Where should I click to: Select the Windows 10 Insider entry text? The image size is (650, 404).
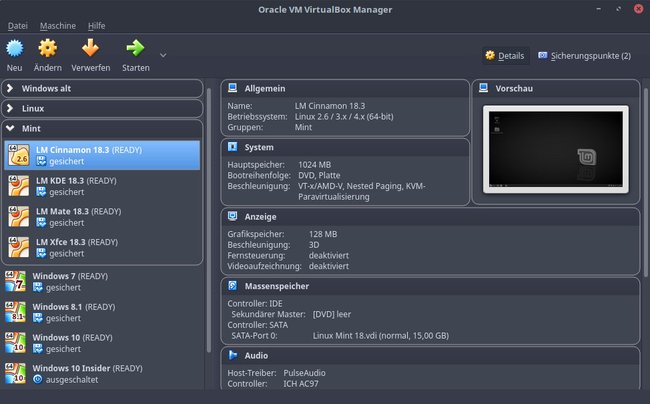coord(87,368)
